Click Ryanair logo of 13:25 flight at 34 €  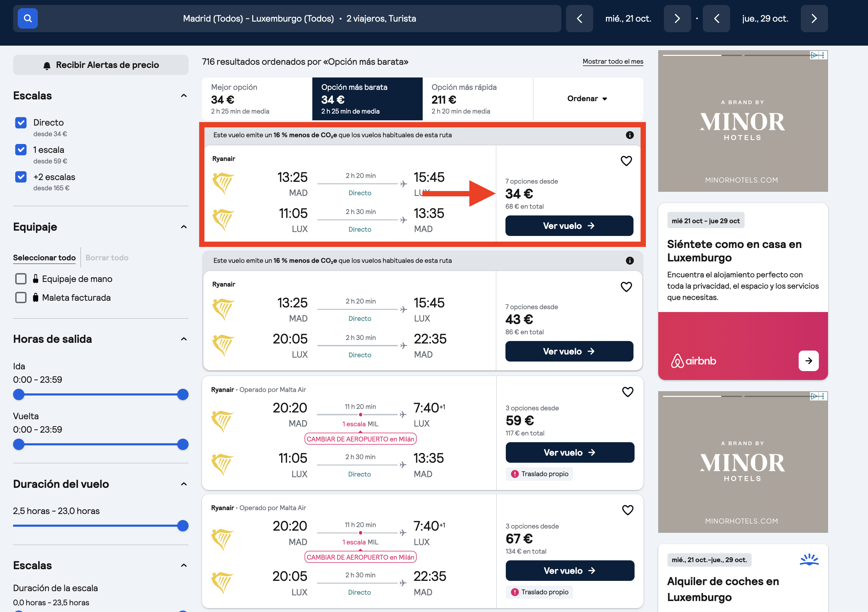tap(223, 183)
